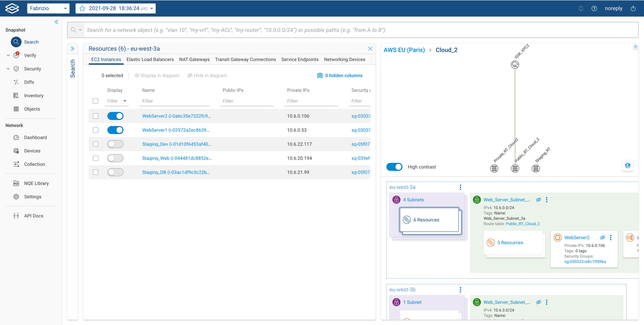Open the Fabrizio network dropdown
644x325 pixels.
pos(48,8)
